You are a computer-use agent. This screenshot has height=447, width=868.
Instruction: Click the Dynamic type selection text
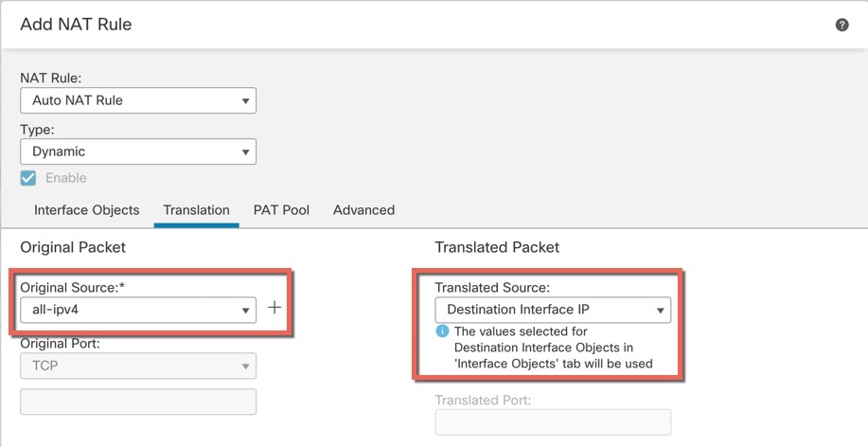[x=59, y=152]
